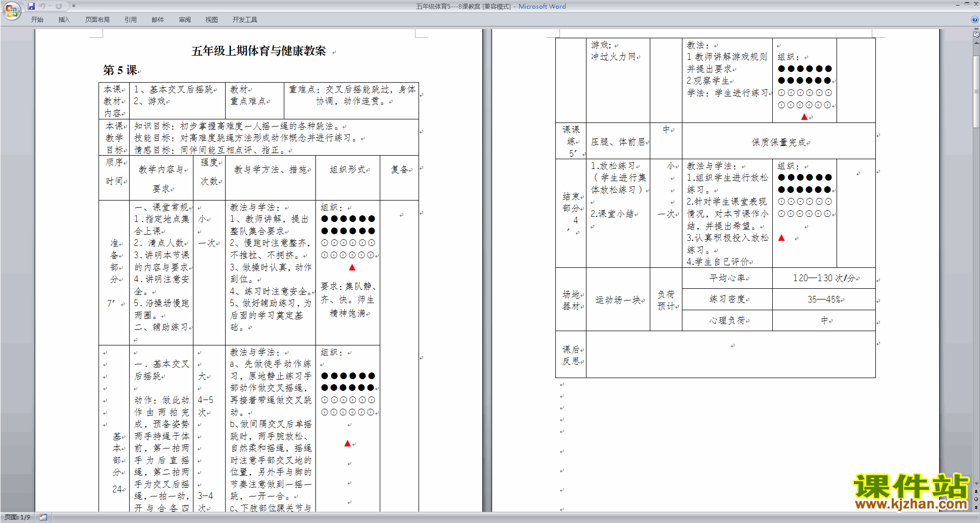
Task: Click the text 1、基本交叉后摇跳
Action: pos(174,89)
